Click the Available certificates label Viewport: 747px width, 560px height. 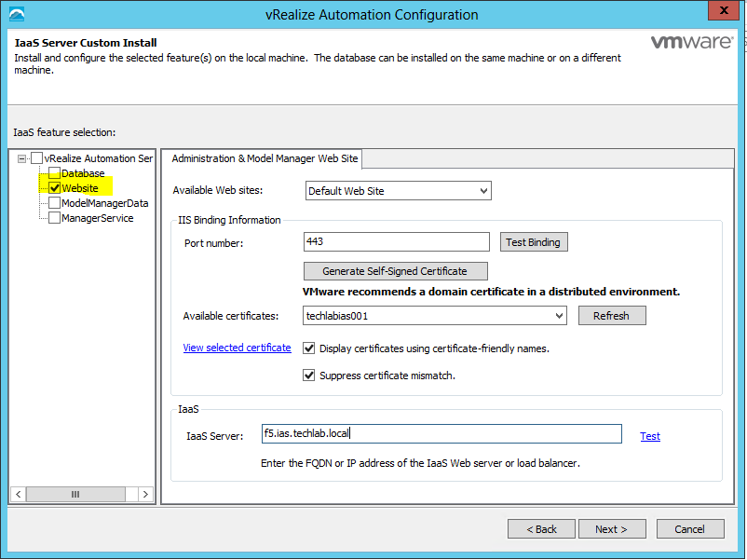coord(231,316)
